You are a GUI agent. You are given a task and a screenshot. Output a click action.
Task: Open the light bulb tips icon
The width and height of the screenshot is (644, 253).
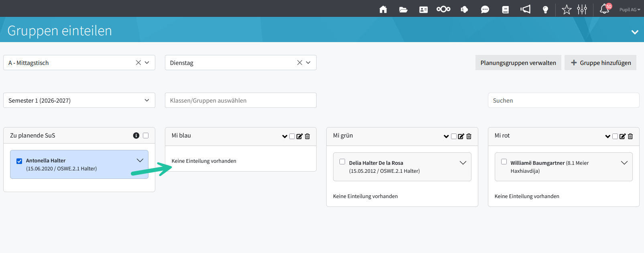[x=545, y=9]
